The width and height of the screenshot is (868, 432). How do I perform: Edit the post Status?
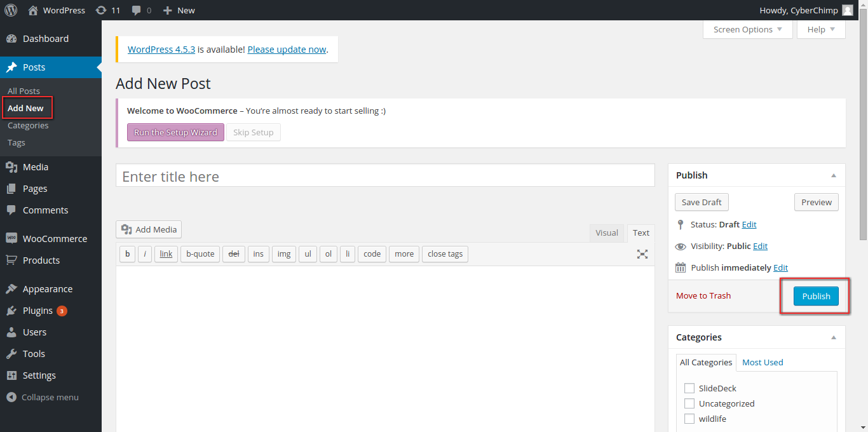(x=749, y=224)
